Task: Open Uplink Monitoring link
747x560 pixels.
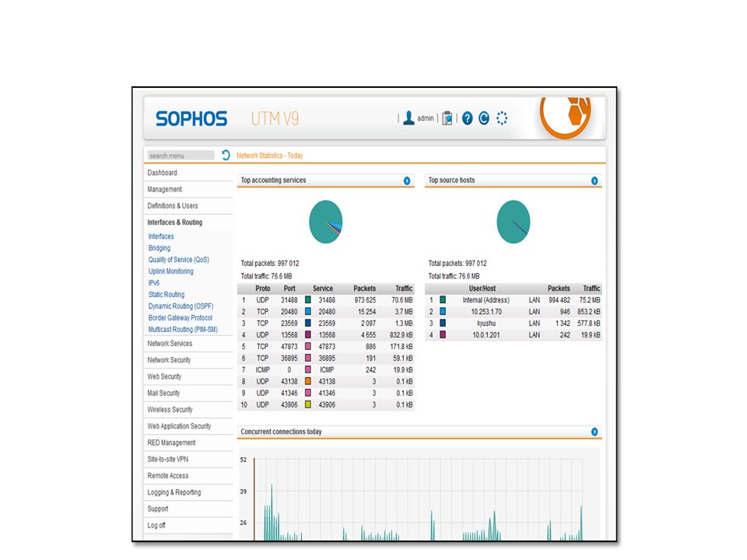Action: point(171,271)
